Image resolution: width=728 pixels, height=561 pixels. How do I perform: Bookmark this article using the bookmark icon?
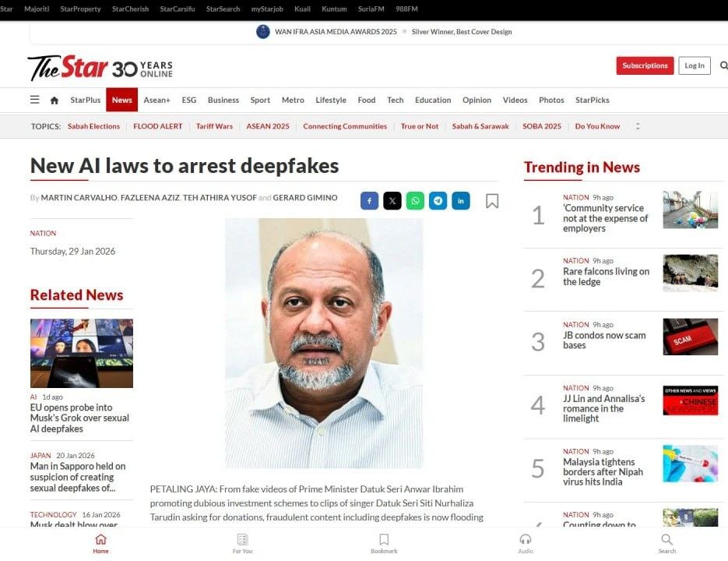click(492, 201)
